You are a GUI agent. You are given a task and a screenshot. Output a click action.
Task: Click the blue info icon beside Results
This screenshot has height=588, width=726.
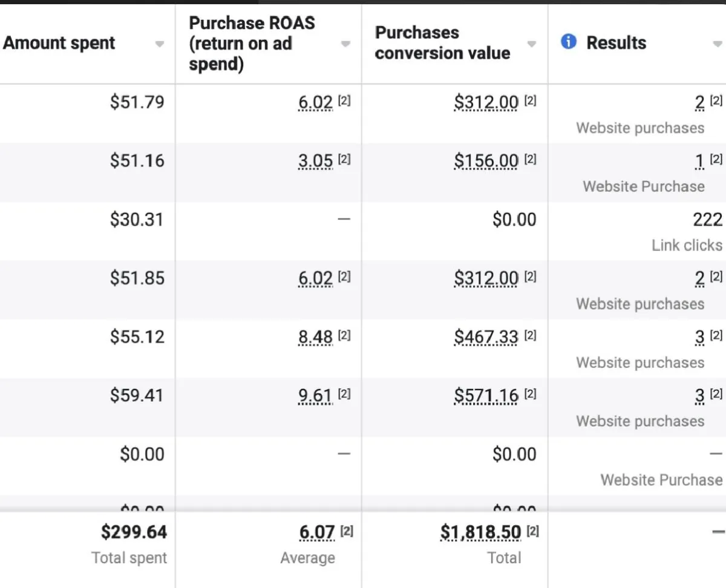pyautogui.click(x=569, y=42)
